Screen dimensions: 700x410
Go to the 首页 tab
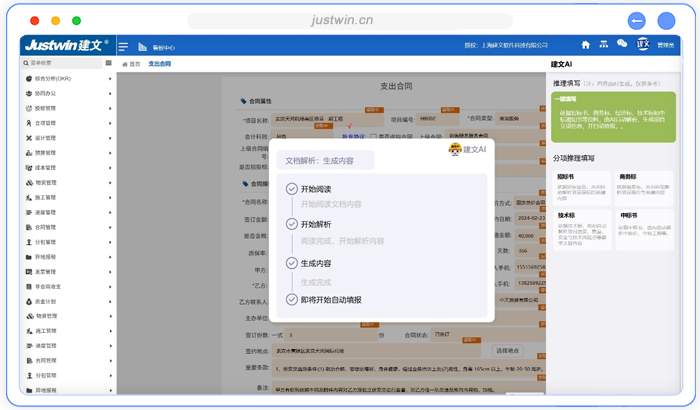pos(130,63)
